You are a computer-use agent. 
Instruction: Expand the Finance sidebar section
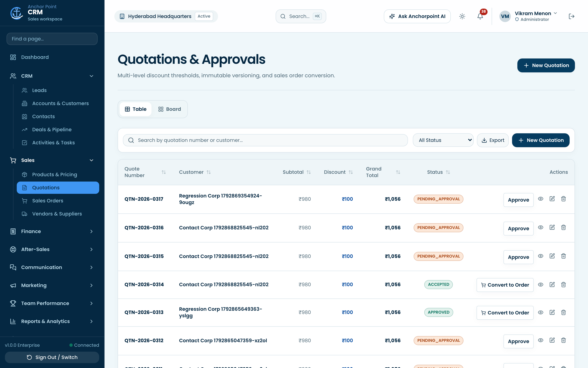coord(52,231)
